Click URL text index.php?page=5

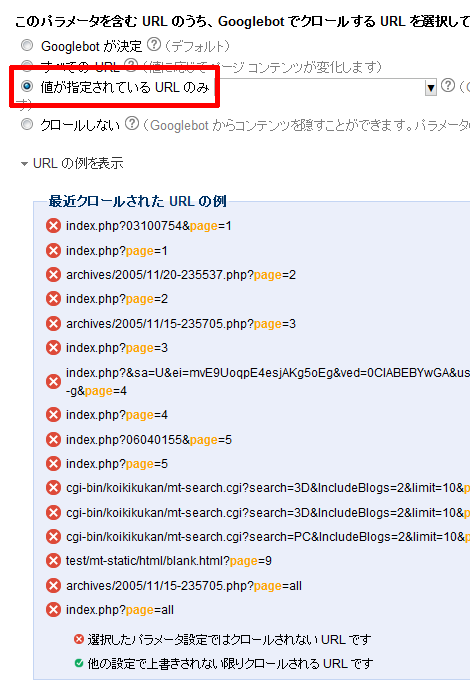pyautogui.click(x=117, y=464)
